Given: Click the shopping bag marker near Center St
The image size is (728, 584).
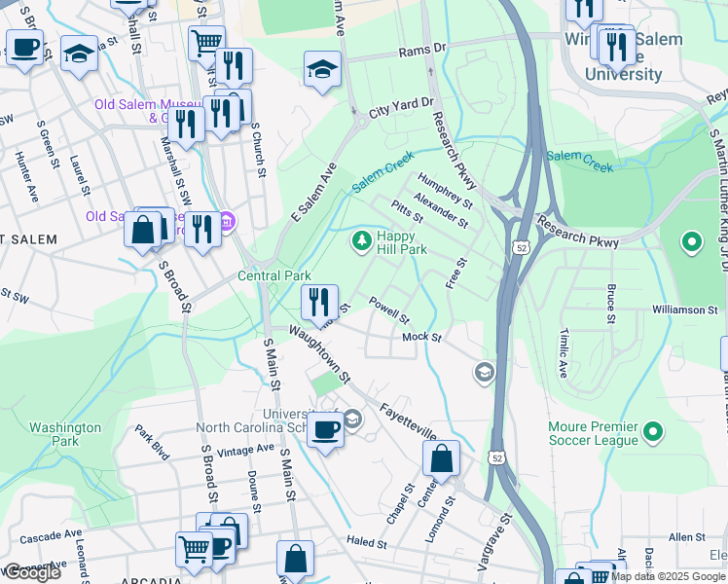Looking at the screenshot, I should pyautogui.click(x=441, y=460).
